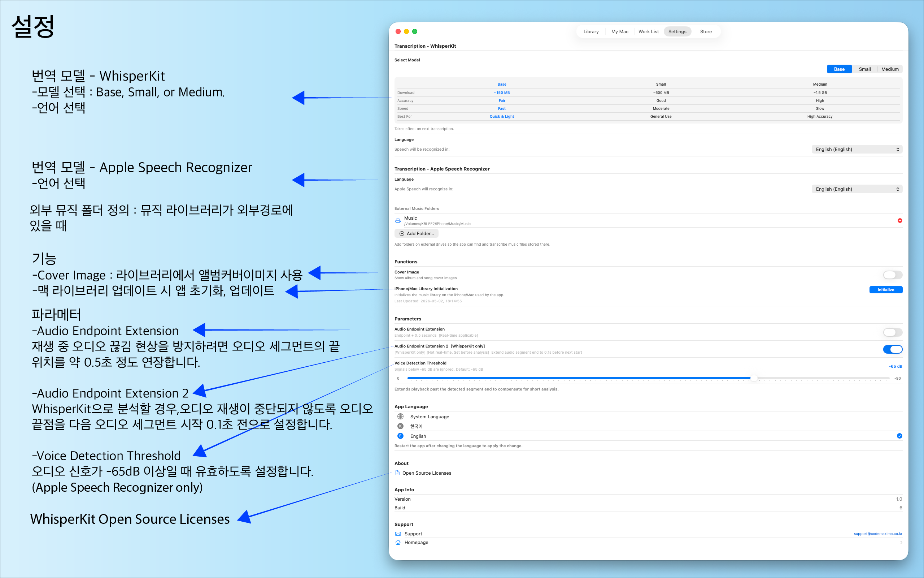Close the settings window with red button

[x=398, y=31]
